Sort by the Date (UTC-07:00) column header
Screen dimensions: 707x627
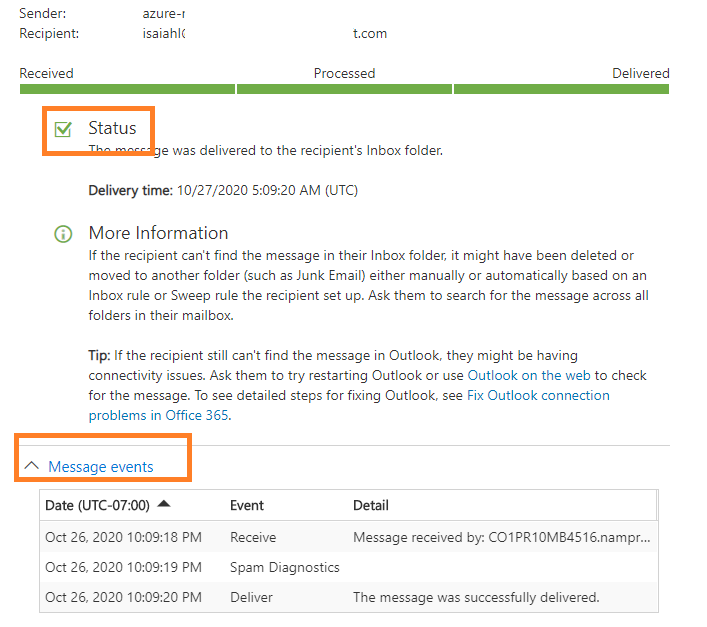(x=97, y=505)
